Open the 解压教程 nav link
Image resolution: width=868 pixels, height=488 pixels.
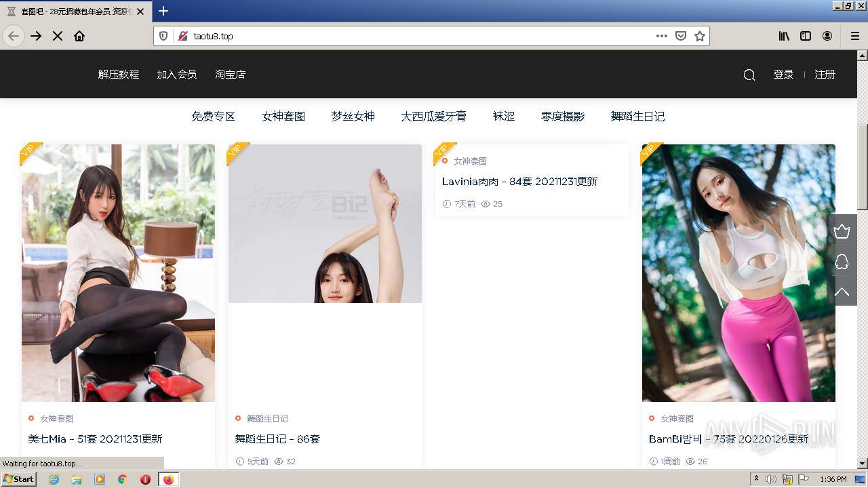tap(119, 75)
